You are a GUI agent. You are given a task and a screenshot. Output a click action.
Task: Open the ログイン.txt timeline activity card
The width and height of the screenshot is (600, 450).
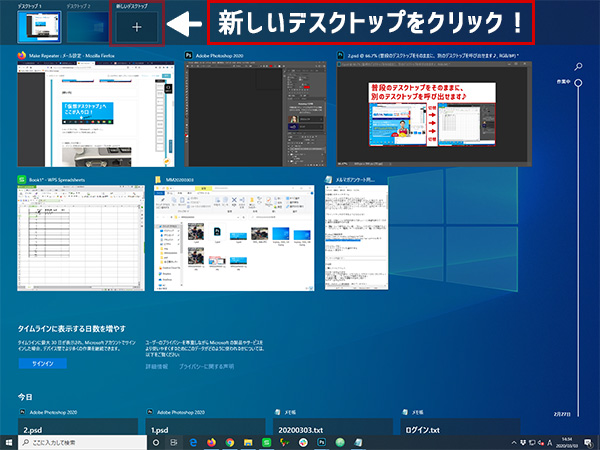point(460,426)
